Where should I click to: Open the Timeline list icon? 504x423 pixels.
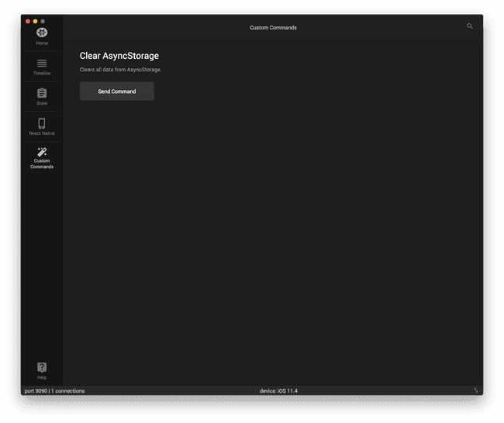pos(42,63)
